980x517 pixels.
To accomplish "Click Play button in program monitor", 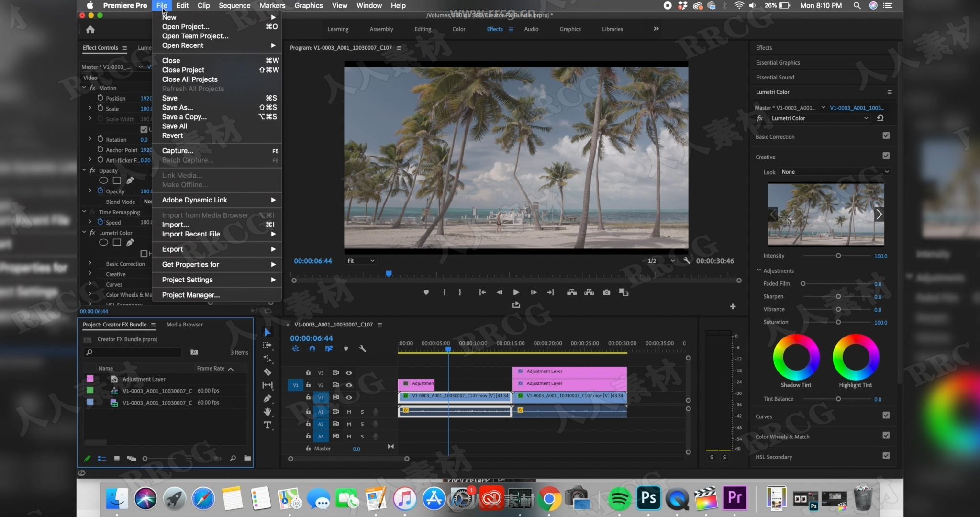I will coord(515,292).
